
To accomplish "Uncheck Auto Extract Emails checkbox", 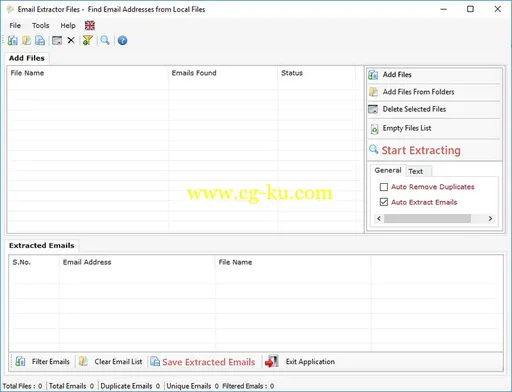I will point(384,202).
